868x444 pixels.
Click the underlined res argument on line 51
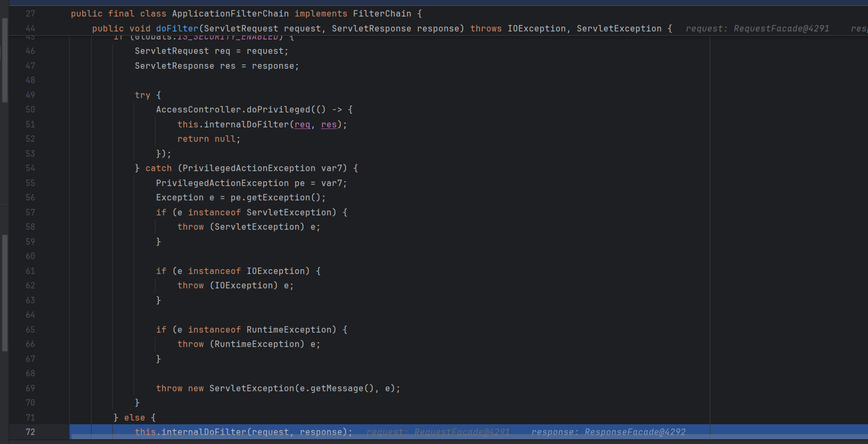329,124
